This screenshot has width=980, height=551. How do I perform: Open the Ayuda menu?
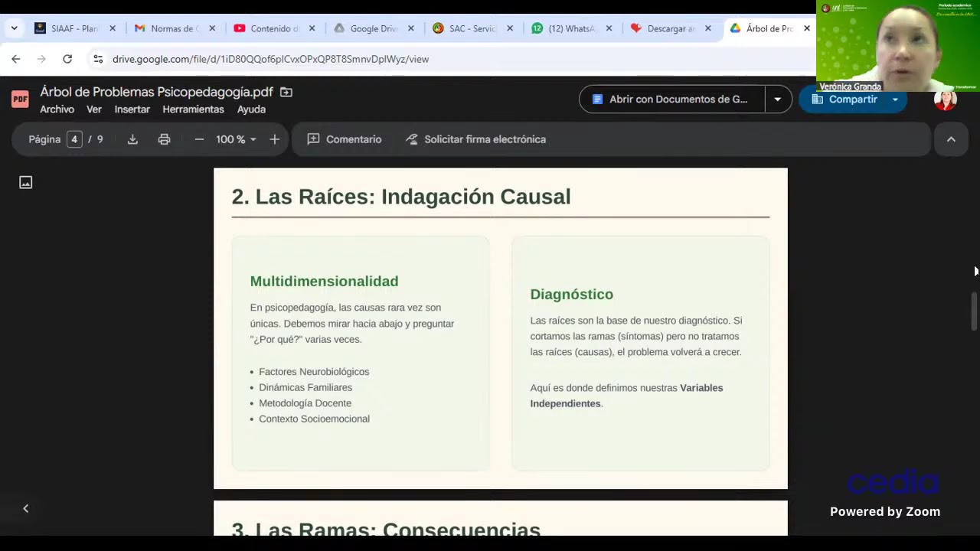point(251,109)
